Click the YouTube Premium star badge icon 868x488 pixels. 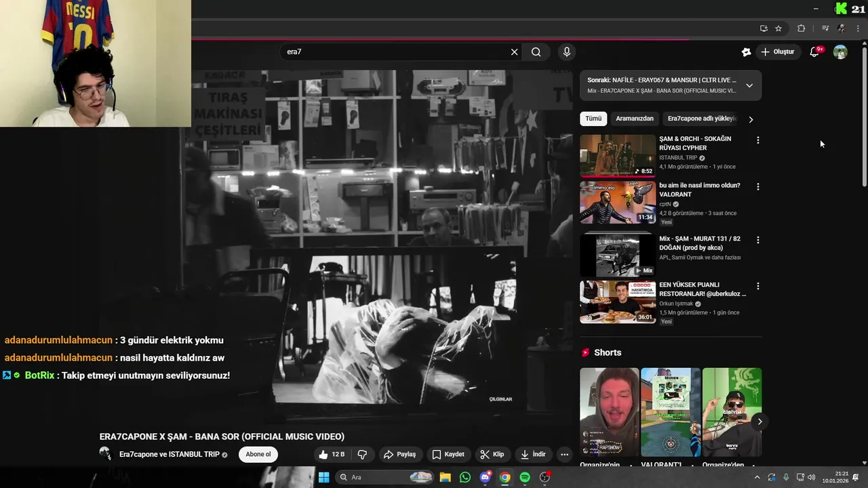[747, 52]
